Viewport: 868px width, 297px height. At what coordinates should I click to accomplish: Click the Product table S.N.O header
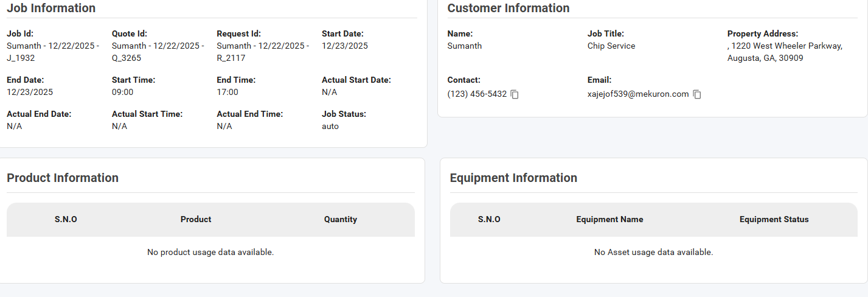point(66,219)
